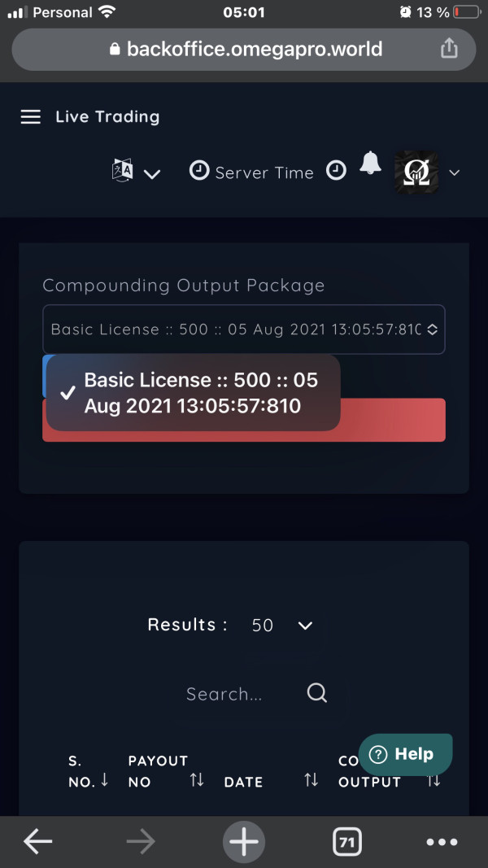This screenshot has height=868, width=488.
Task: Change the Results 50 per page dropdown
Action: click(282, 626)
